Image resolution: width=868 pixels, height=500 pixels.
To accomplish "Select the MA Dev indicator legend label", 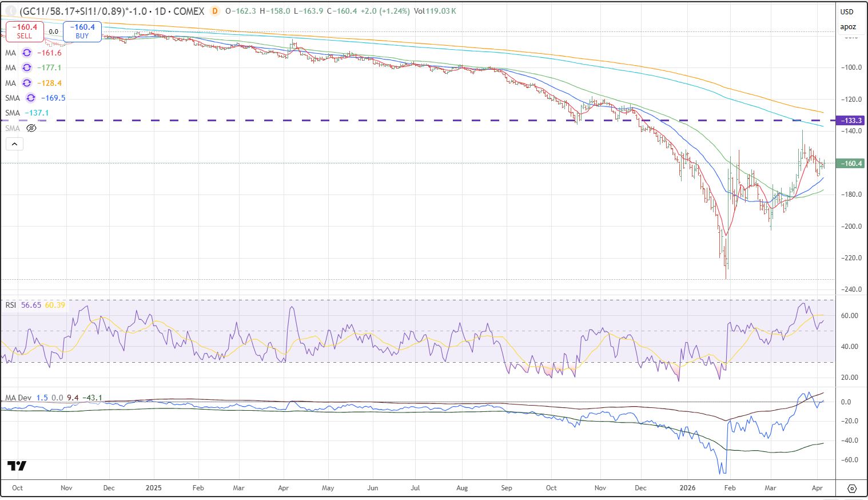I will coord(18,398).
